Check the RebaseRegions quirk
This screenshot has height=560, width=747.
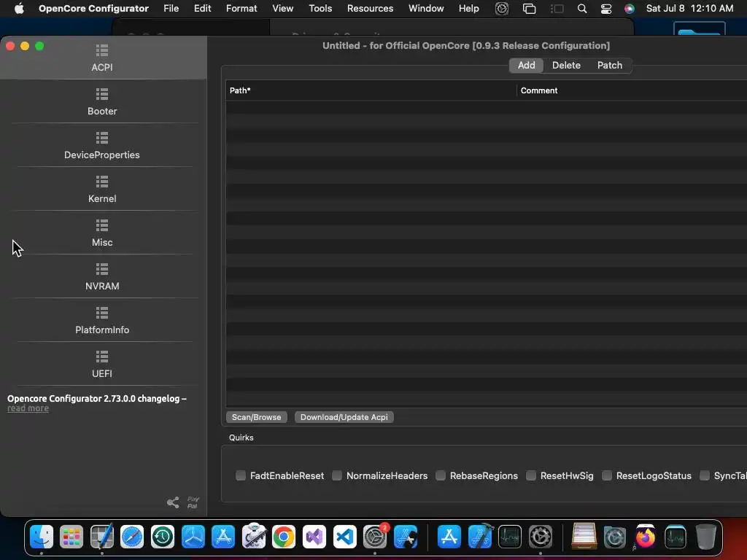point(441,475)
